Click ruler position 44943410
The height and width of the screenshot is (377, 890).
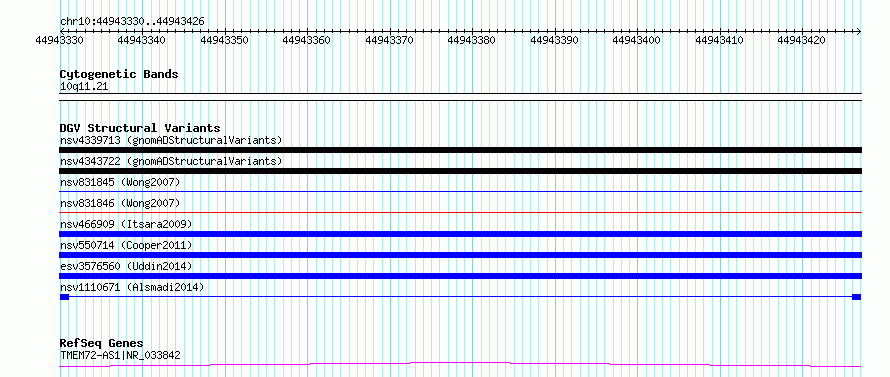click(719, 40)
